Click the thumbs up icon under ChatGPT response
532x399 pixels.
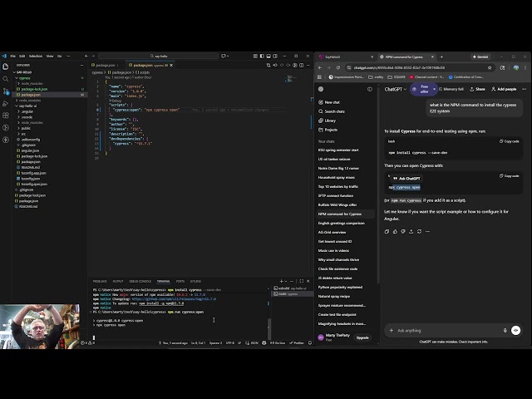coord(395,231)
